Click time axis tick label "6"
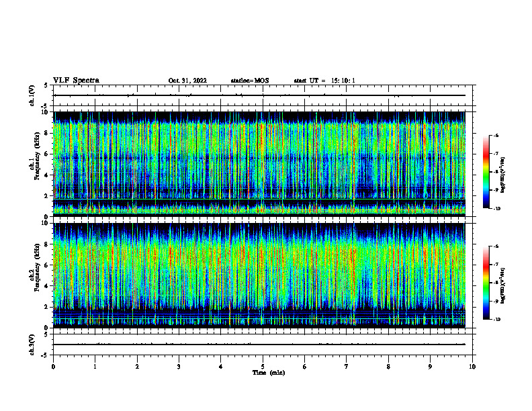The height and width of the screenshot is (411, 532). (x=305, y=367)
